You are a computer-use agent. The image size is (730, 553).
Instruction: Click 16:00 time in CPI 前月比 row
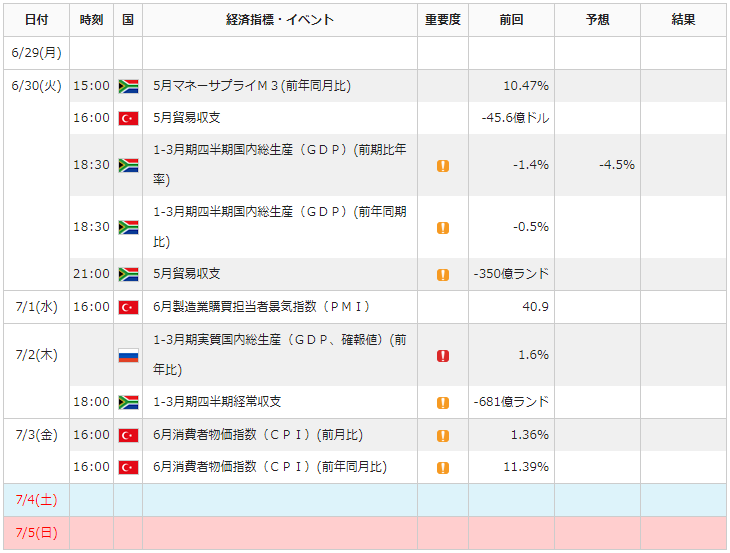tap(91, 435)
